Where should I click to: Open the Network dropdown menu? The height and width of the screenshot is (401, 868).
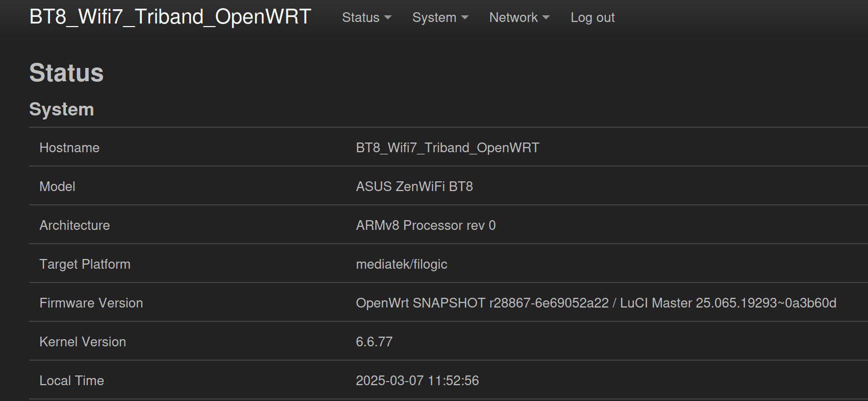pyautogui.click(x=519, y=17)
